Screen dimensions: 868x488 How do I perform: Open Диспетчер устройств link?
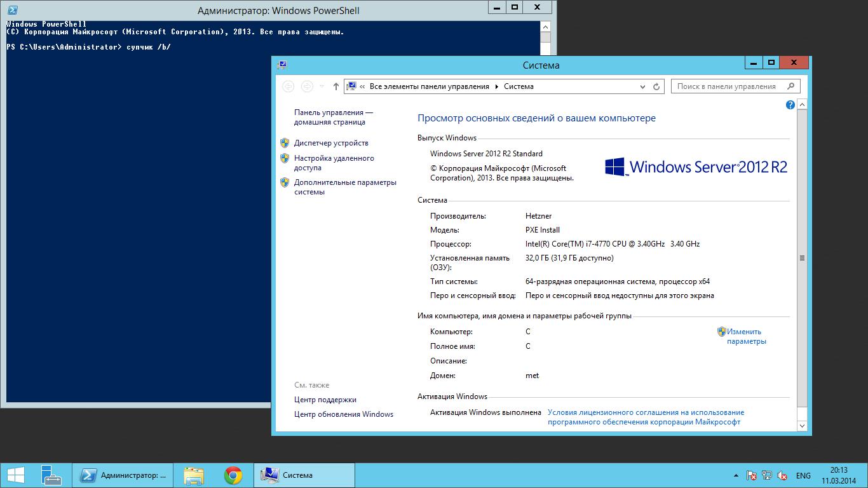331,143
